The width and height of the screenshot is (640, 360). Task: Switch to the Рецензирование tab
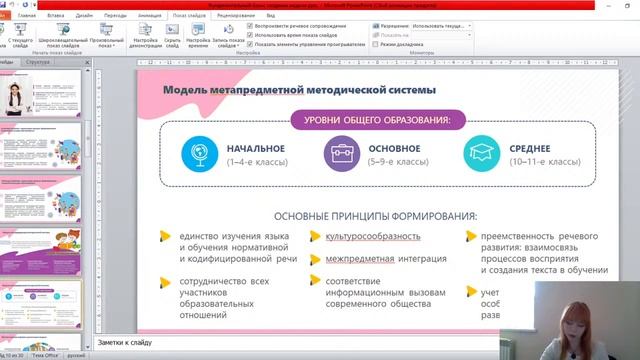point(236,16)
